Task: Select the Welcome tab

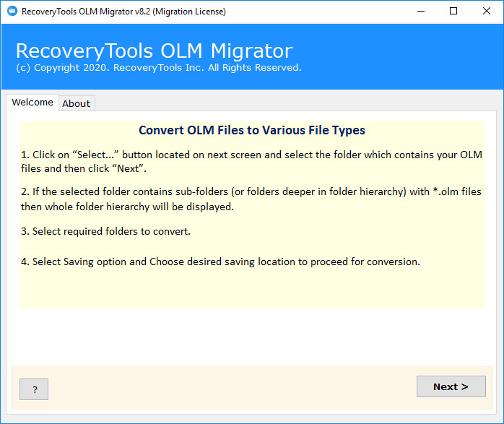Action: point(32,103)
